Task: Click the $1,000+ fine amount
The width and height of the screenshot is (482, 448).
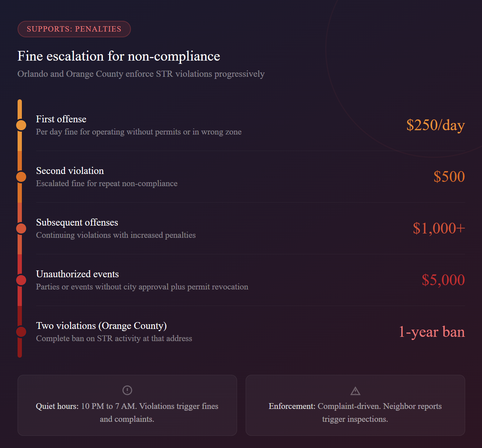Action: 439,228
